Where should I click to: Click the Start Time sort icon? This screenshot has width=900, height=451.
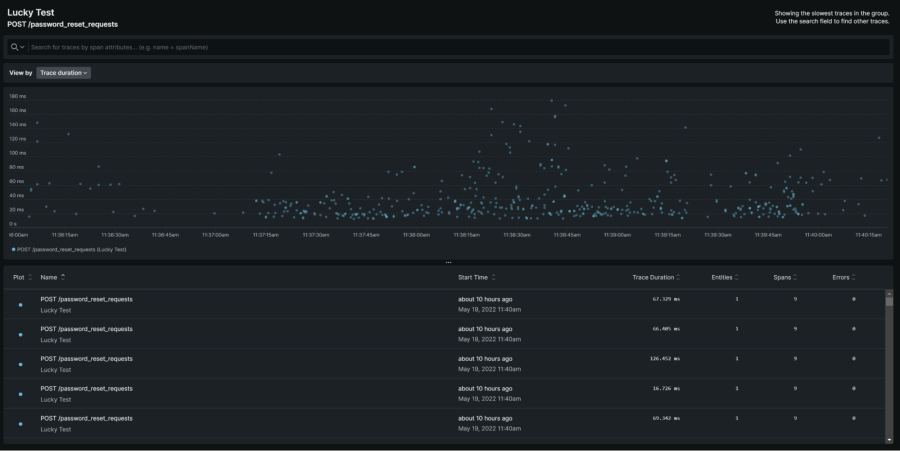click(x=494, y=277)
